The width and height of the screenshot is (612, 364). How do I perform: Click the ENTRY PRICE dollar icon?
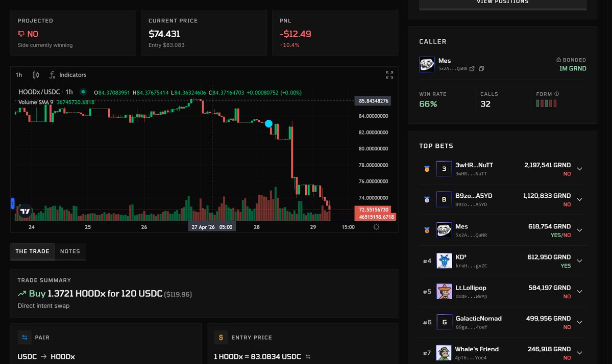click(221, 337)
